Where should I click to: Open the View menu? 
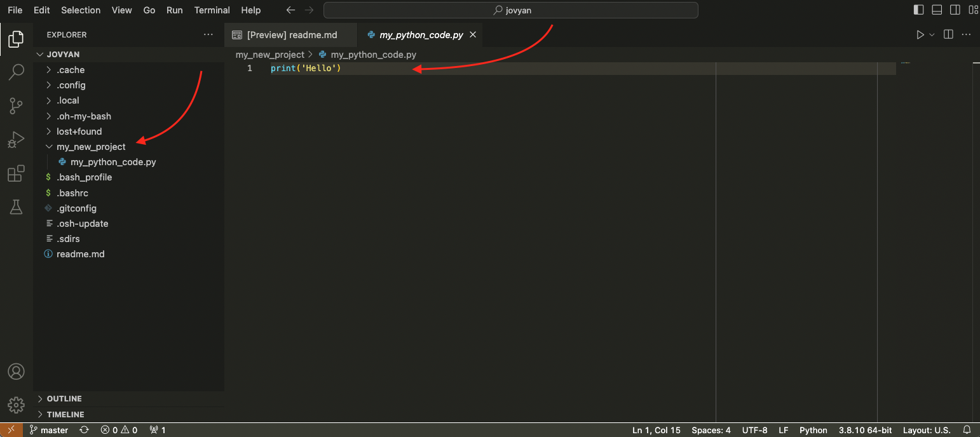click(x=122, y=10)
